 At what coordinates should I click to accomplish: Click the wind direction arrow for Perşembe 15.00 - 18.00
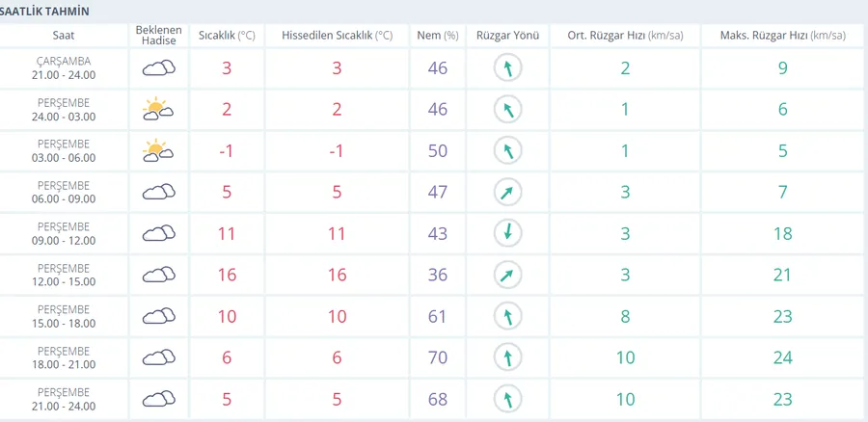tap(507, 316)
